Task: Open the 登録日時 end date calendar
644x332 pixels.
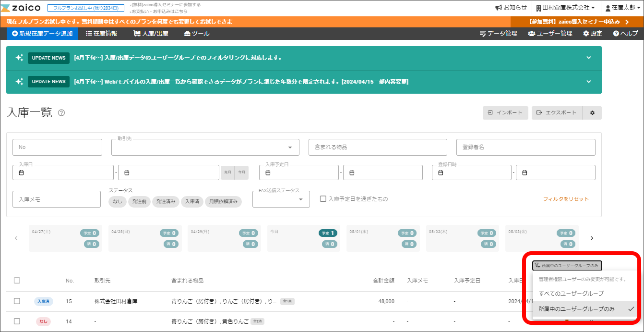Action: pyautogui.click(x=556, y=172)
